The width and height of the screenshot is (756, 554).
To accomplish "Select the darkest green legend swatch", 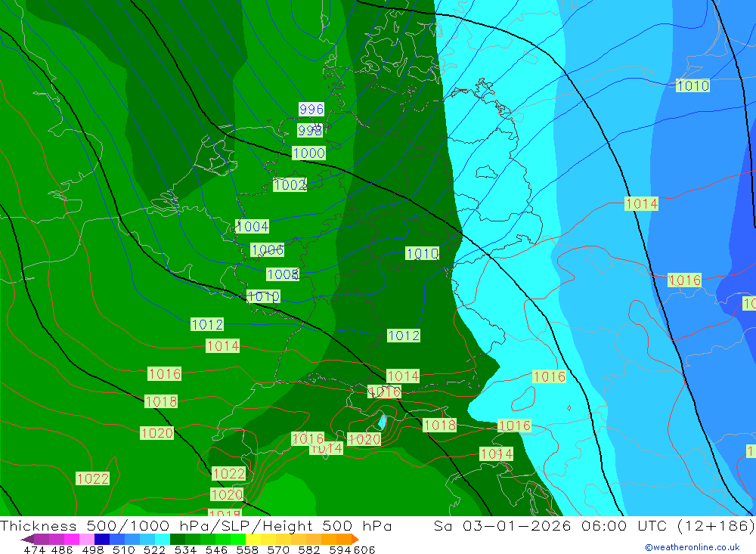I will pyautogui.click(x=178, y=539).
